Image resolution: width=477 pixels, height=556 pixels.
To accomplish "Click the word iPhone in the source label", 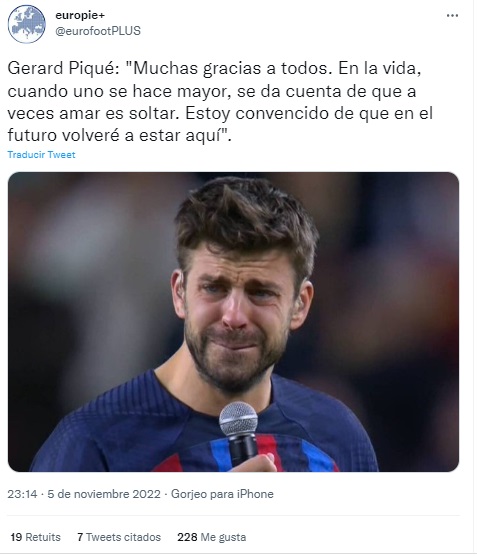I will 255,494.
